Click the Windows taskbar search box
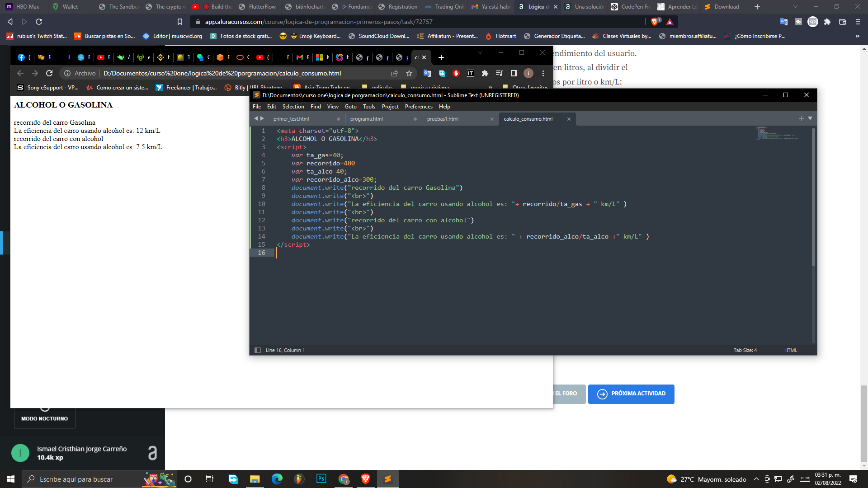868x488 pixels. pos(99,479)
